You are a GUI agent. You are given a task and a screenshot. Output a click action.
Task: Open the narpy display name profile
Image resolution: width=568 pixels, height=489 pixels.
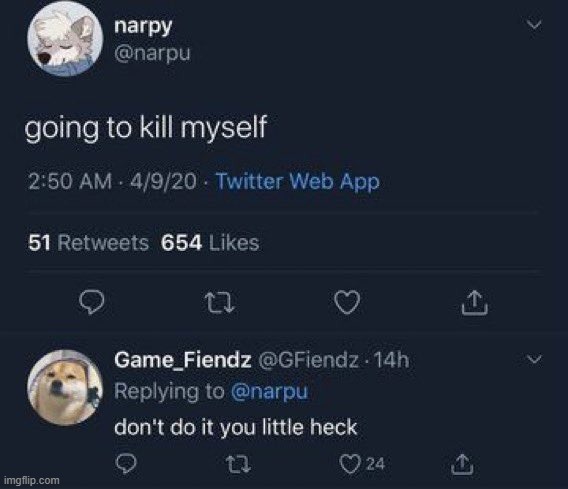pos(143,26)
